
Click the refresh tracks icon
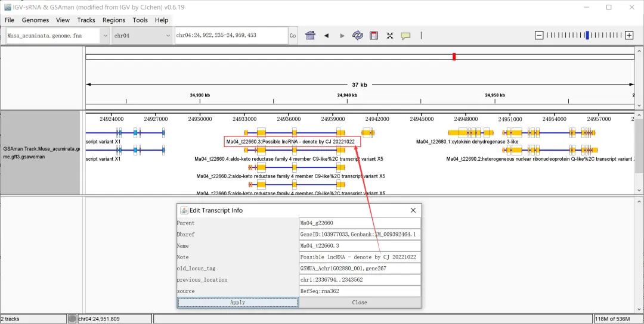(358, 36)
